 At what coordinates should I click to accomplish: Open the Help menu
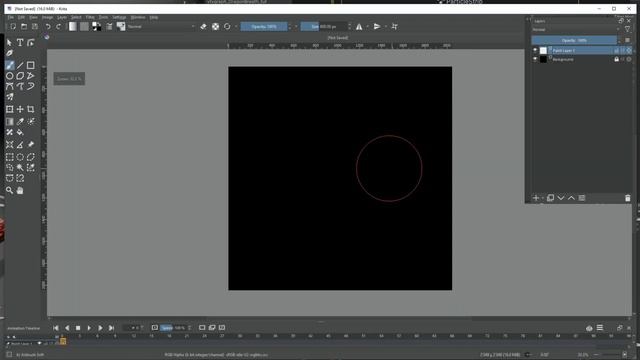tap(153, 17)
